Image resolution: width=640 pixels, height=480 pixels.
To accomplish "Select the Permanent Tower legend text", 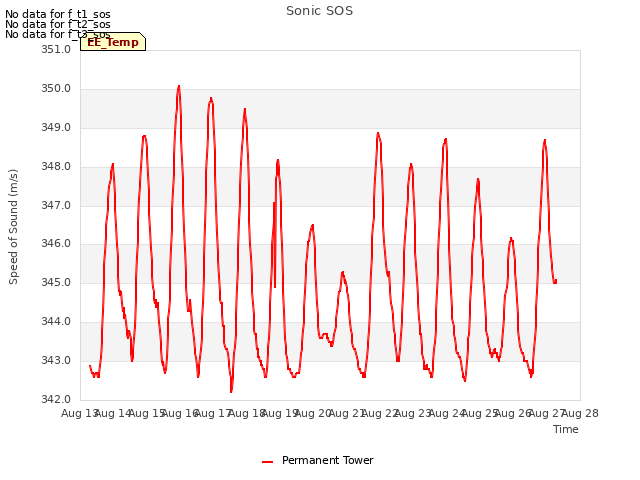I will tap(327, 460).
